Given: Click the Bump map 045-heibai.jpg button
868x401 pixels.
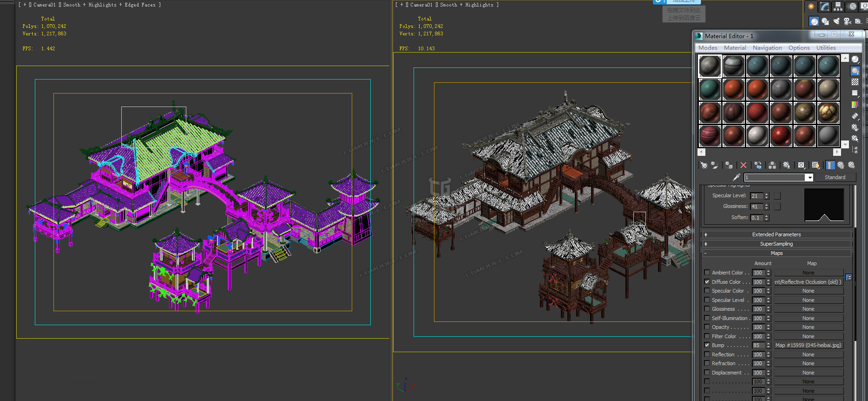Looking at the screenshot, I should 809,345.
